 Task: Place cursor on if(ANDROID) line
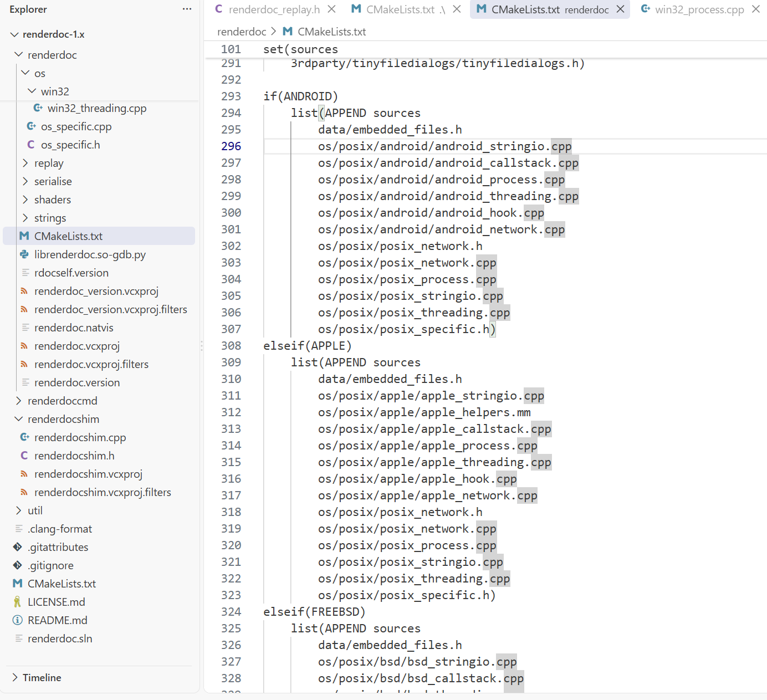(x=300, y=96)
